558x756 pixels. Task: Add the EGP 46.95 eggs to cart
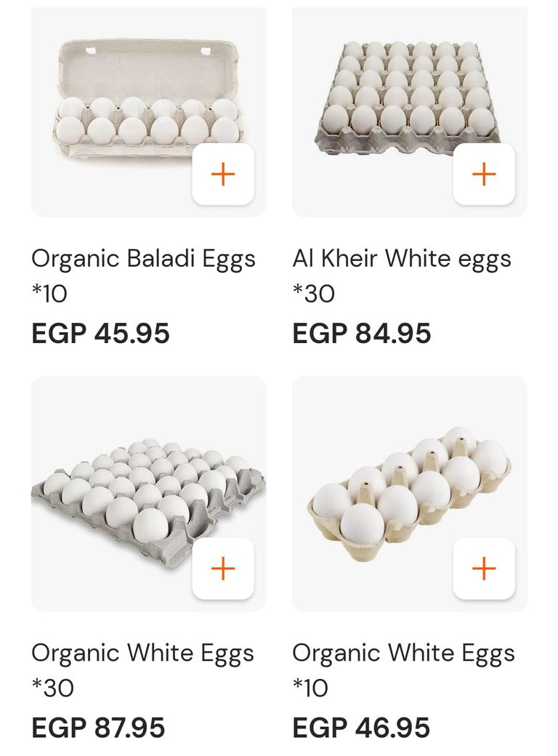coord(484,568)
